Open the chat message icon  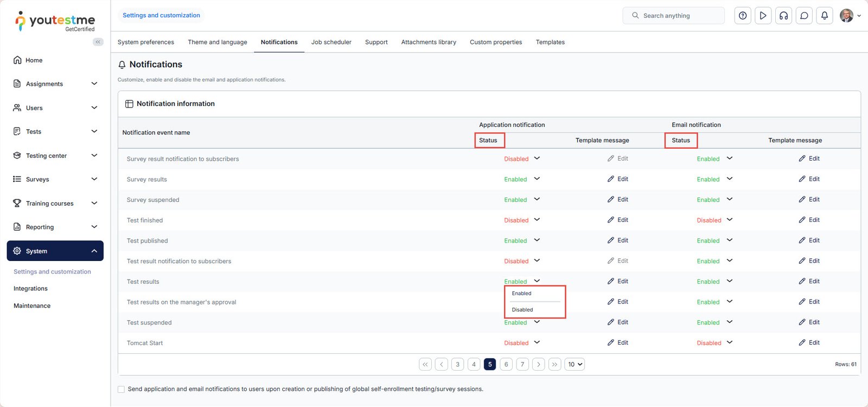pyautogui.click(x=804, y=16)
